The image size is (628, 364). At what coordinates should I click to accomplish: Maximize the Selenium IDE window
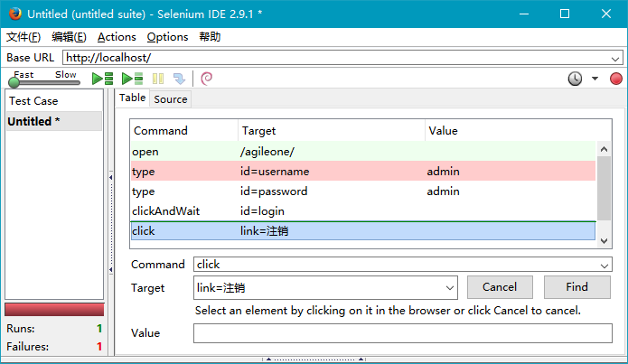pyautogui.click(x=565, y=14)
